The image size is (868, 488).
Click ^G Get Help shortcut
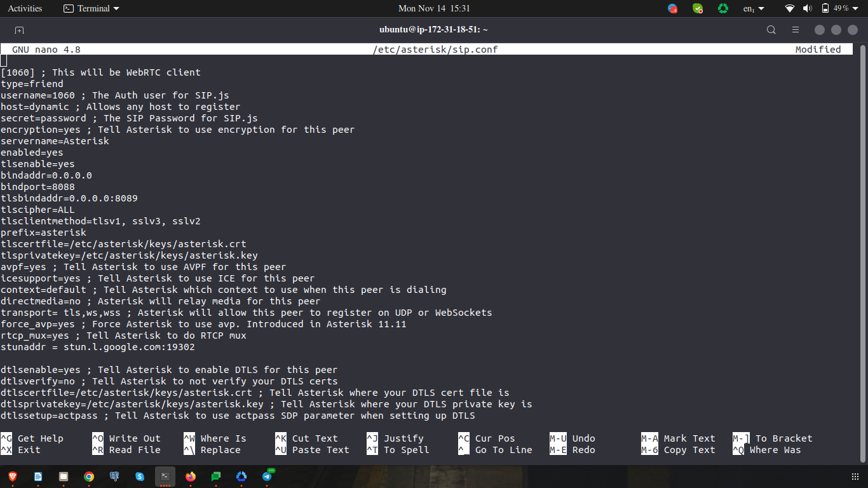[32, 438]
